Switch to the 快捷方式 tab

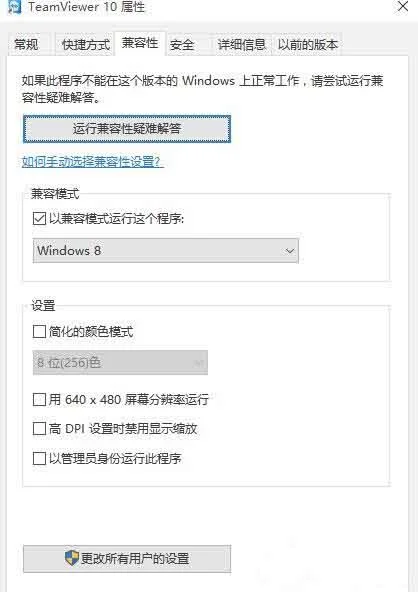point(85,45)
